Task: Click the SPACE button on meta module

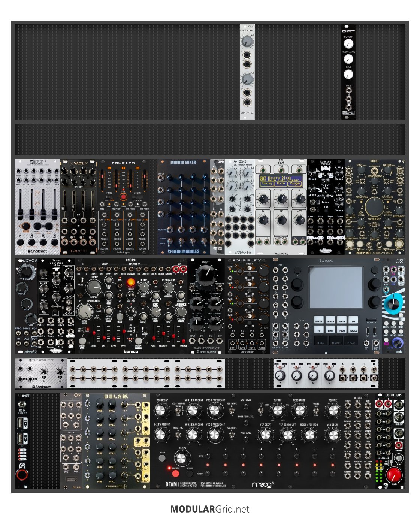Action: [x=386, y=324]
